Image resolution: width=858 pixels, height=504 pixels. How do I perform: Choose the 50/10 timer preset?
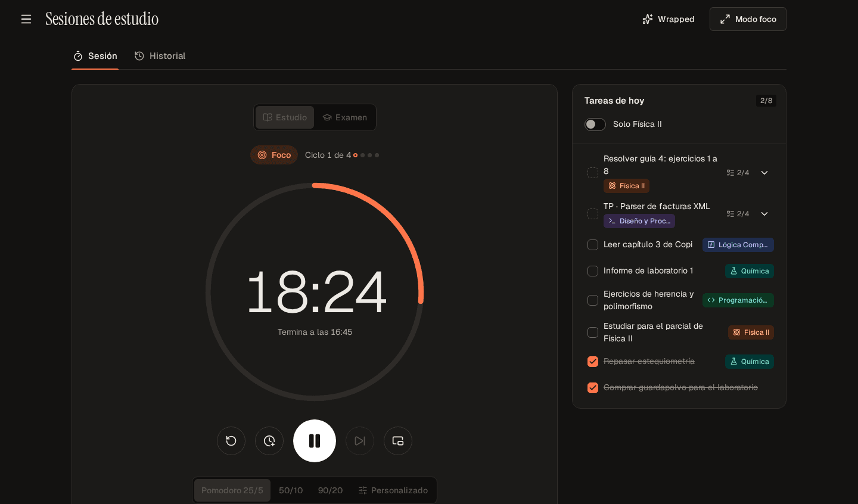point(291,490)
